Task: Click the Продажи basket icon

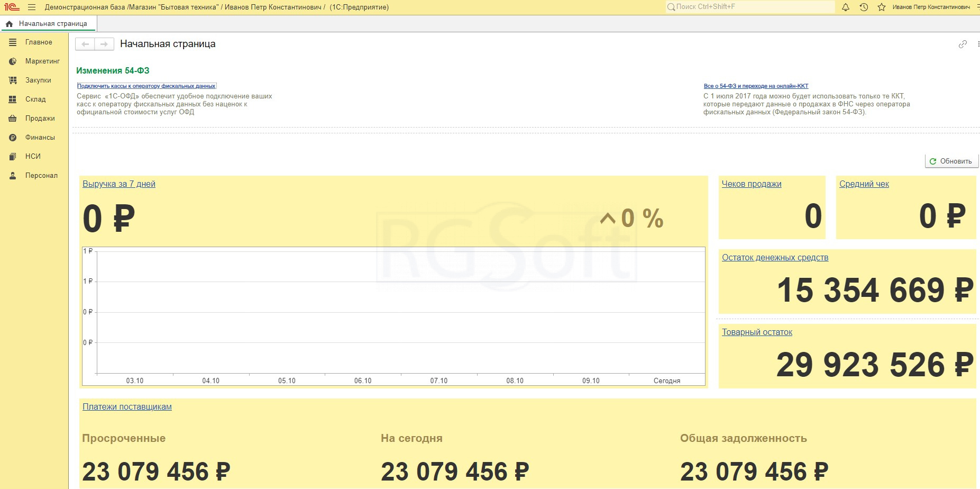Action: coord(13,119)
